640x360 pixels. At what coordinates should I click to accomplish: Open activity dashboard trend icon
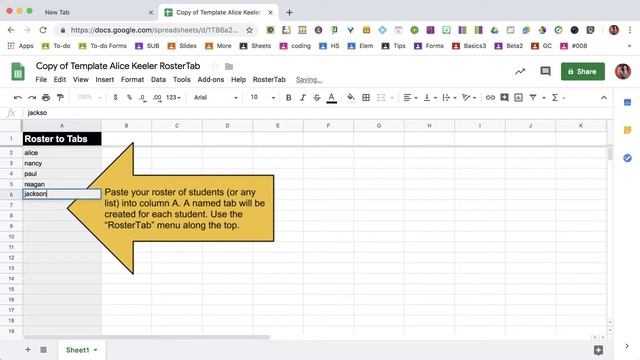[x=520, y=72]
